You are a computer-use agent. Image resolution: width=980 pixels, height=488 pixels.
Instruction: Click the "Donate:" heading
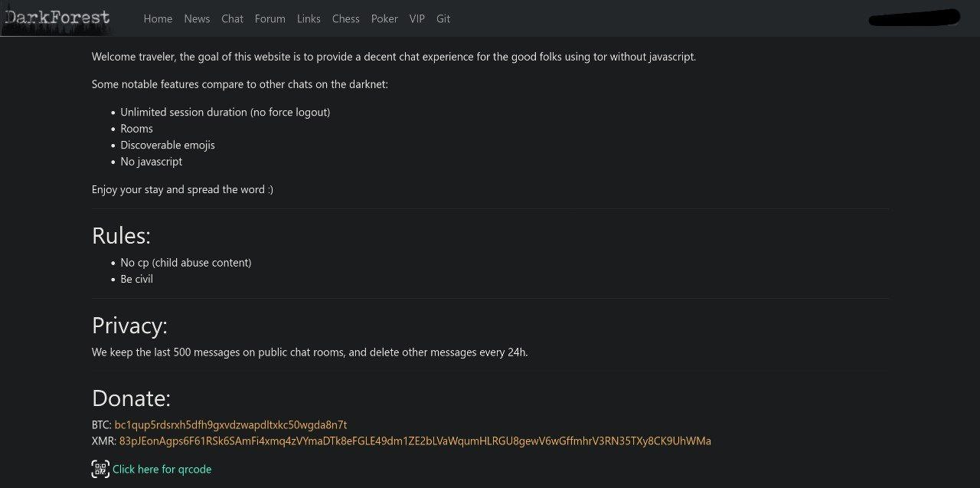click(x=131, y=398)
